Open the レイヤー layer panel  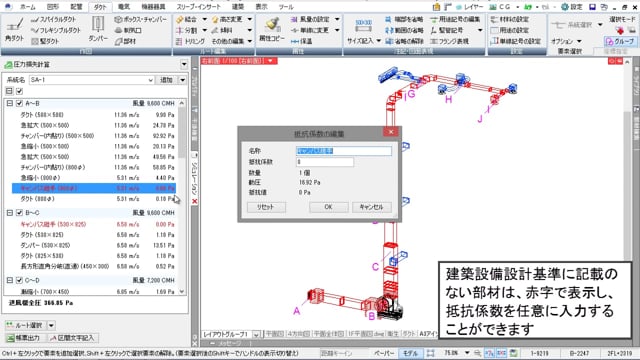pos(469,7)
